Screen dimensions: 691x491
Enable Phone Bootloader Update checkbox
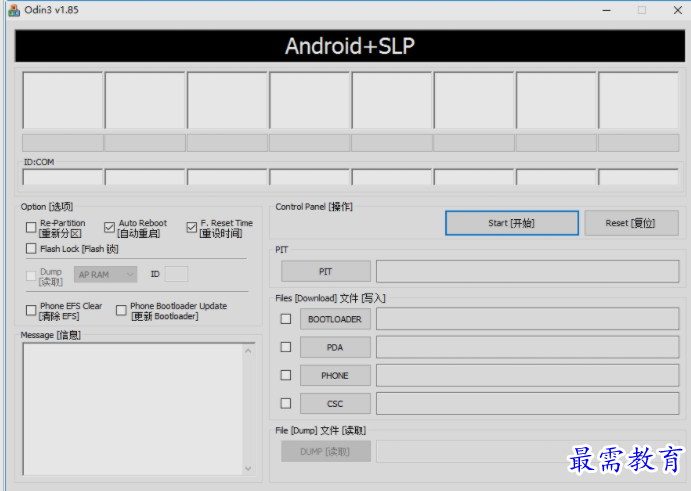121,310
